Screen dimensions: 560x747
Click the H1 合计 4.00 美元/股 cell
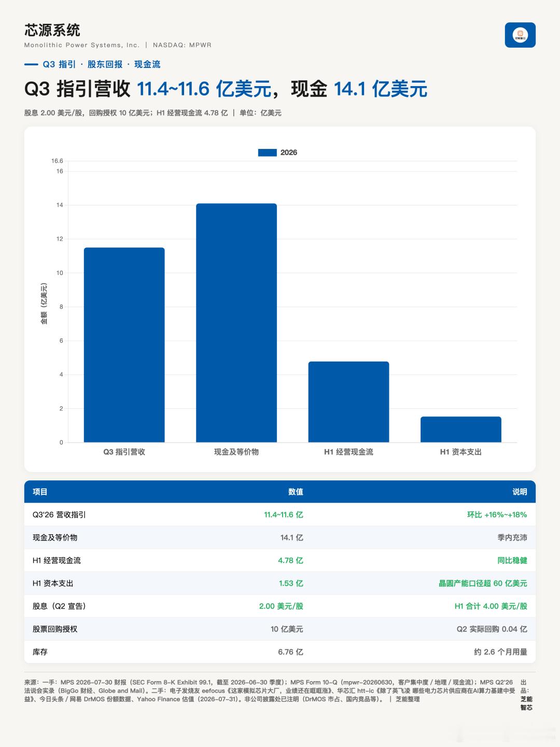pyautogui.click(x=491, y=606)
